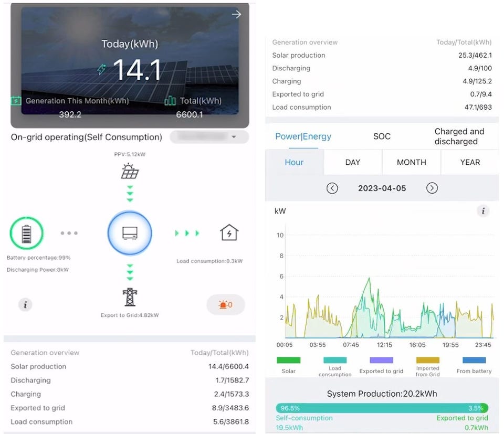Open the alarm count badge
The image size is (504, 434).
click(226, 304)
